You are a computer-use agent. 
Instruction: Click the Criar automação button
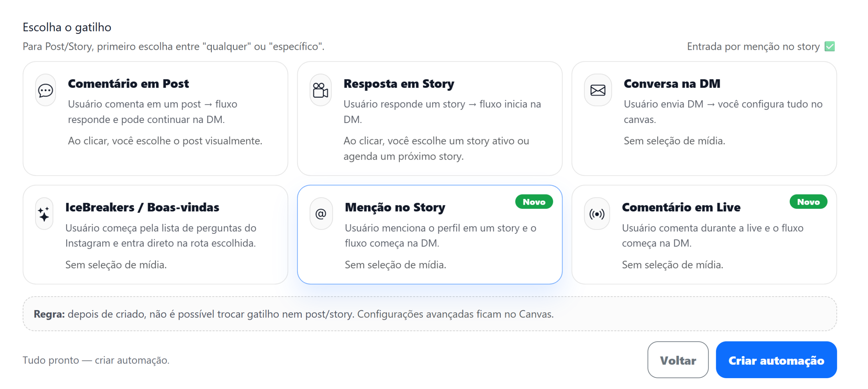click(776, 360)
